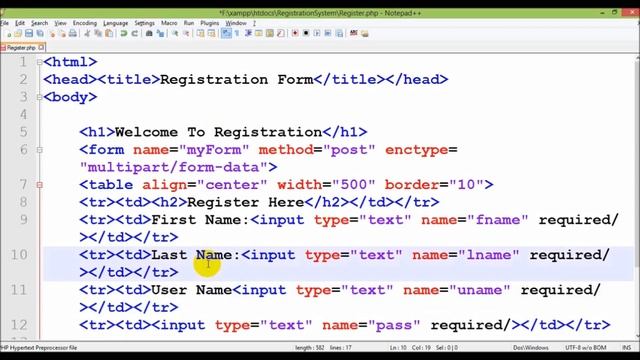Click the ABC spell-check toolbar icon

point(353,33)
